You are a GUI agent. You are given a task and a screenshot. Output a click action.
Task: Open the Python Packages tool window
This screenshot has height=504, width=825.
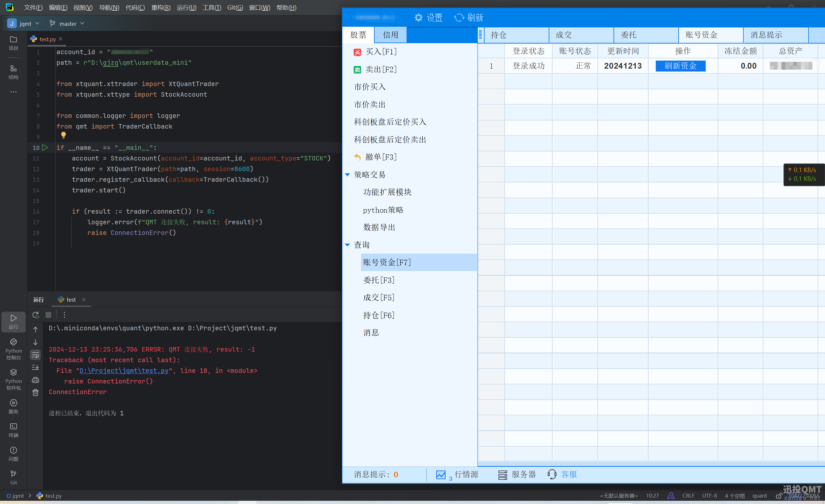14,379
